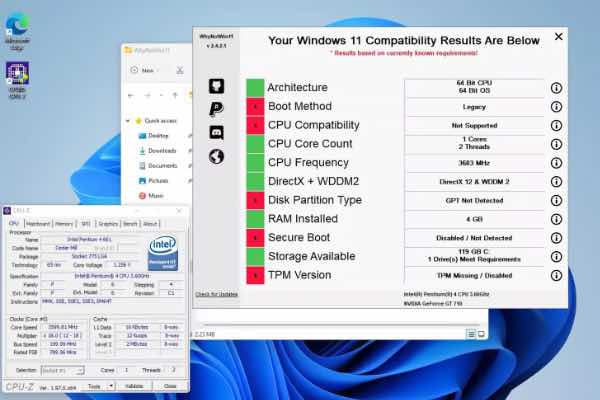Show info for the Disk Partition Type result
This screenshot has height=400, width=600.
point(556,201)
